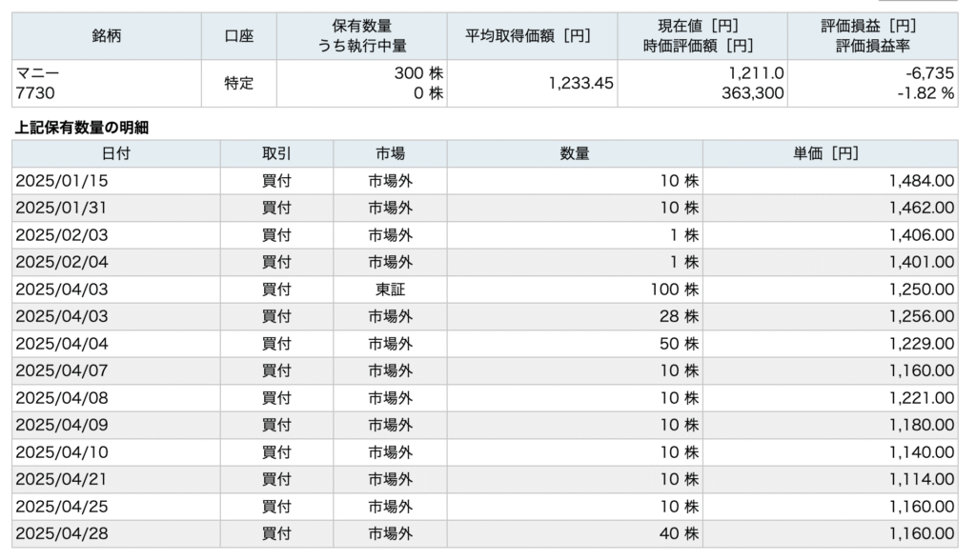Select the date 2025/04/08

coord(62,397)
